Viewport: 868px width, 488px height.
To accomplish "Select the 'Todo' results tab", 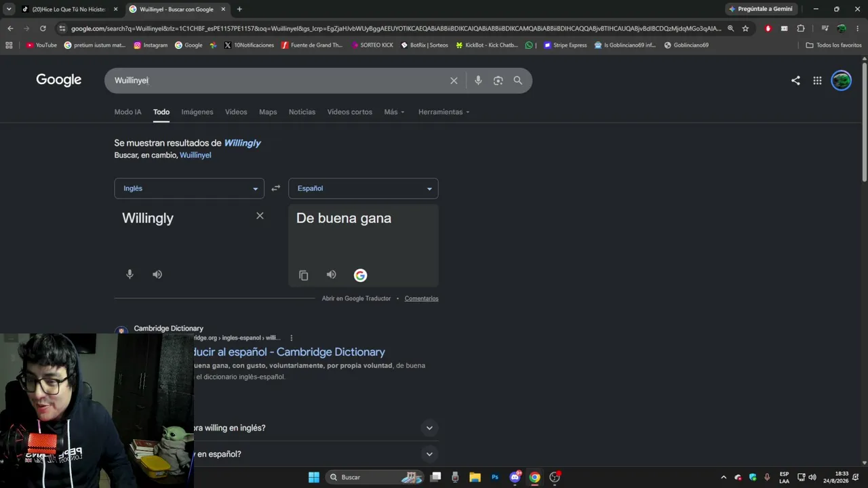I will [x=161, y=112].
